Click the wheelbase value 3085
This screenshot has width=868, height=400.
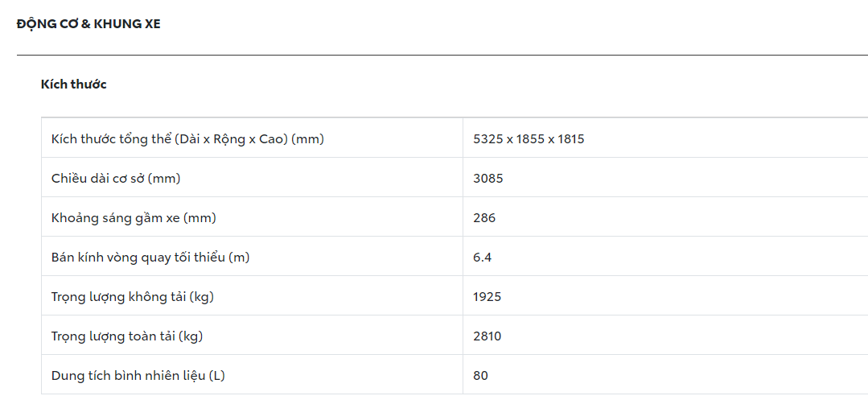[x=488, y=179]
